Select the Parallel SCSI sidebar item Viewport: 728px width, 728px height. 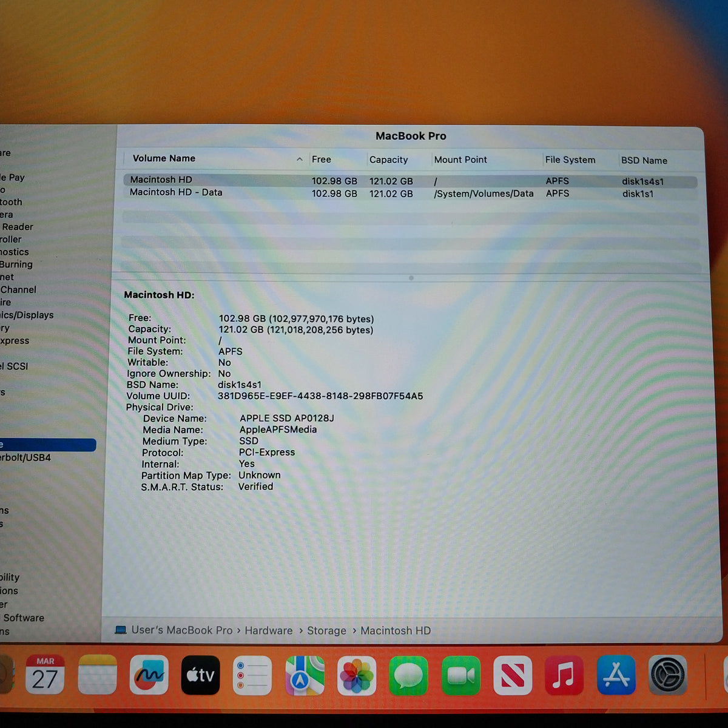click(x=14, y=366)
